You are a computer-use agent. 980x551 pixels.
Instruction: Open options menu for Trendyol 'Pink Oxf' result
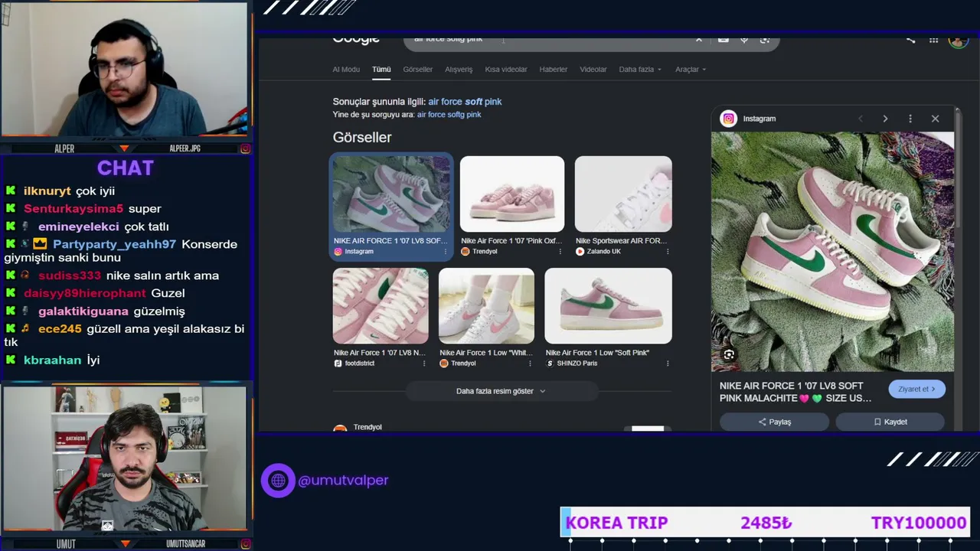coord(560,252)
